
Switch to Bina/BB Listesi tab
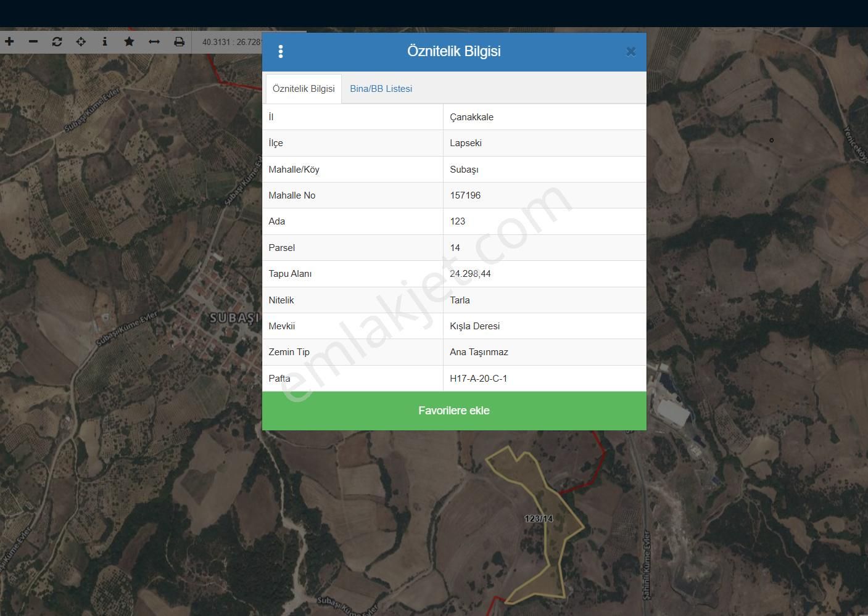click(381, 89)
